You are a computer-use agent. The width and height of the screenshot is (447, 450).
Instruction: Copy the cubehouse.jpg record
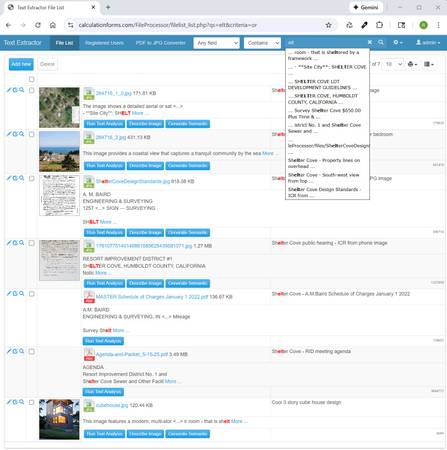15,402
